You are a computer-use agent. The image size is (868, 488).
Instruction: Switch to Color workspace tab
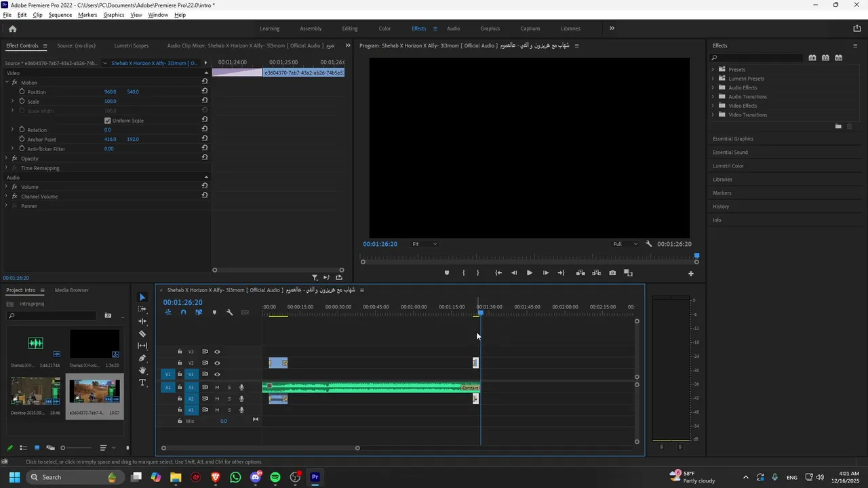(x=384, y=28)
